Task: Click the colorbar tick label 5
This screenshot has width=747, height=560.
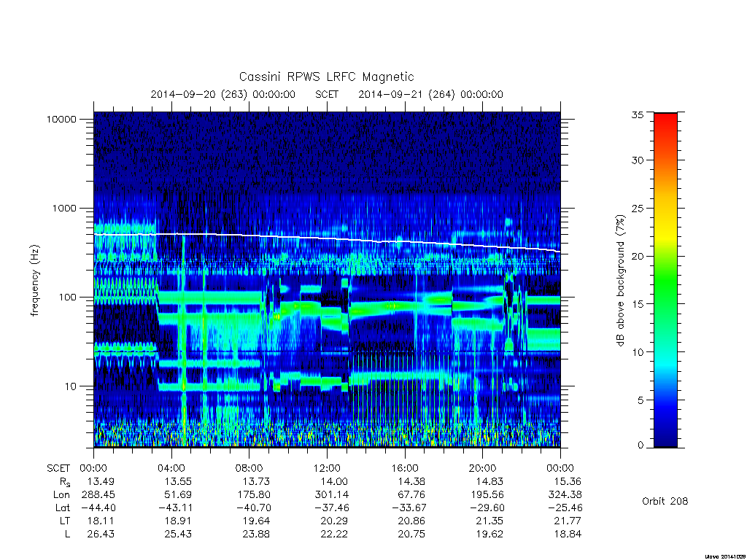Action: pyautogui.click(x=640, y=400)
